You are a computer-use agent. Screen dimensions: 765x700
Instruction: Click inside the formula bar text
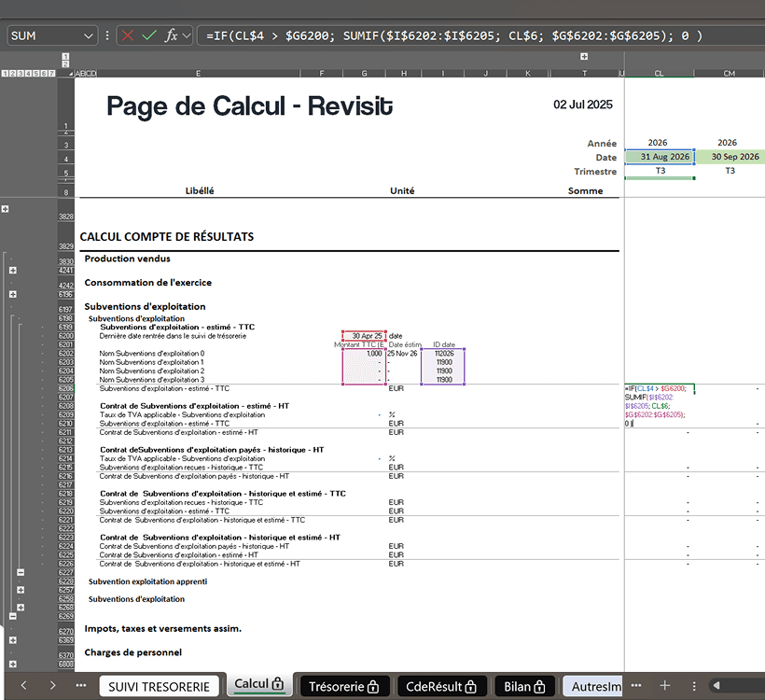448,35
